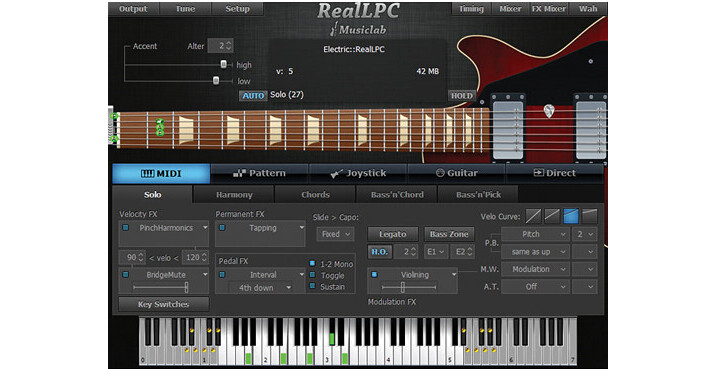Open the E1 bass zone dropdown
This screenshot has width=716, height=376.
click(435, 252)
